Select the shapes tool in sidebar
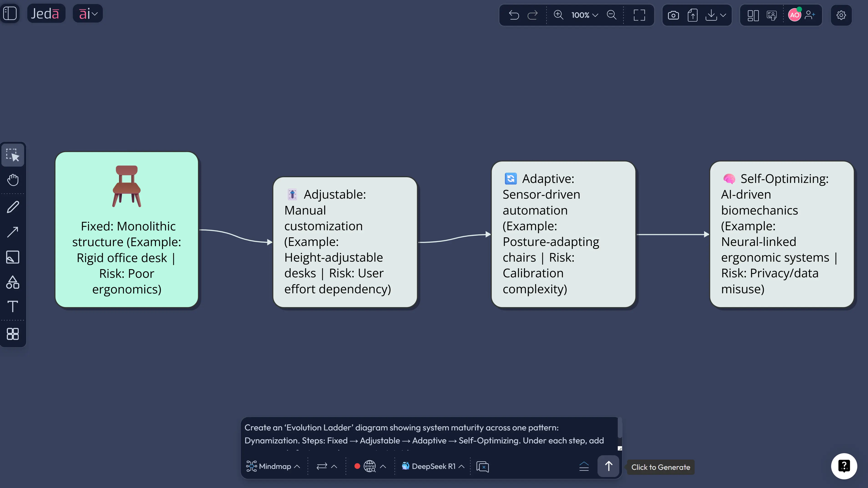This screenshot has width=868, height=488. coord(13,282)
